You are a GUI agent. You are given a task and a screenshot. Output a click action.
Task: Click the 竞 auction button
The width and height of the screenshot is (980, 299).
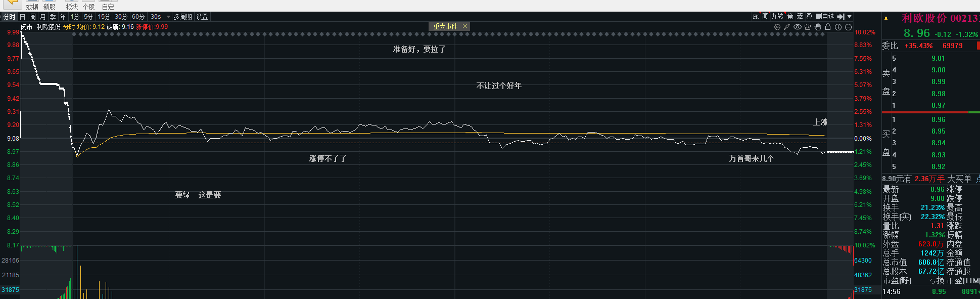(790, 17)
